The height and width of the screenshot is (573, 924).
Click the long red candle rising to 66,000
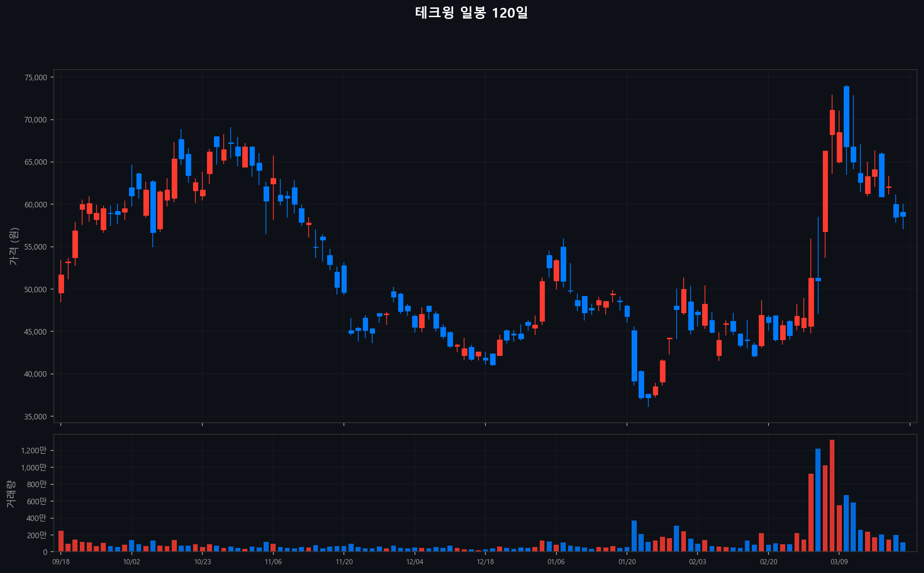(825, 191)
